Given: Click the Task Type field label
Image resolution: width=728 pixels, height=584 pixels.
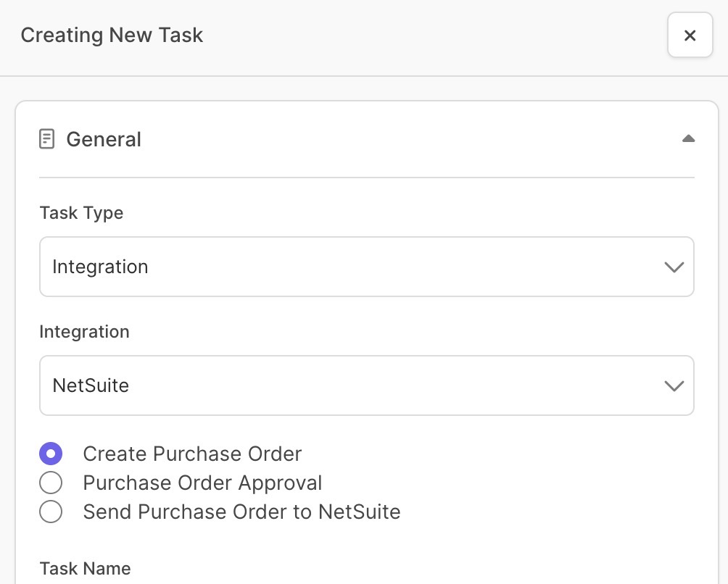Looking at the screenshot, I should point(81,213).
